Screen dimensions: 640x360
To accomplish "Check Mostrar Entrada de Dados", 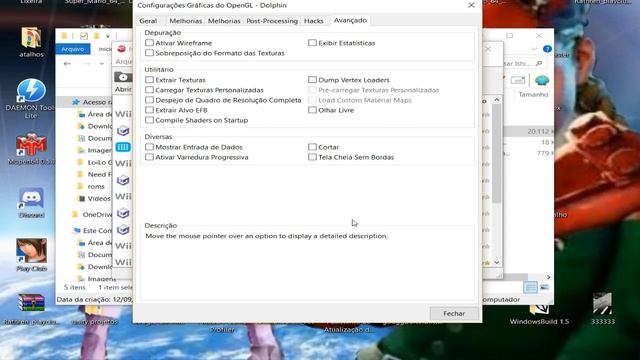I will click(x=149, y=147).
